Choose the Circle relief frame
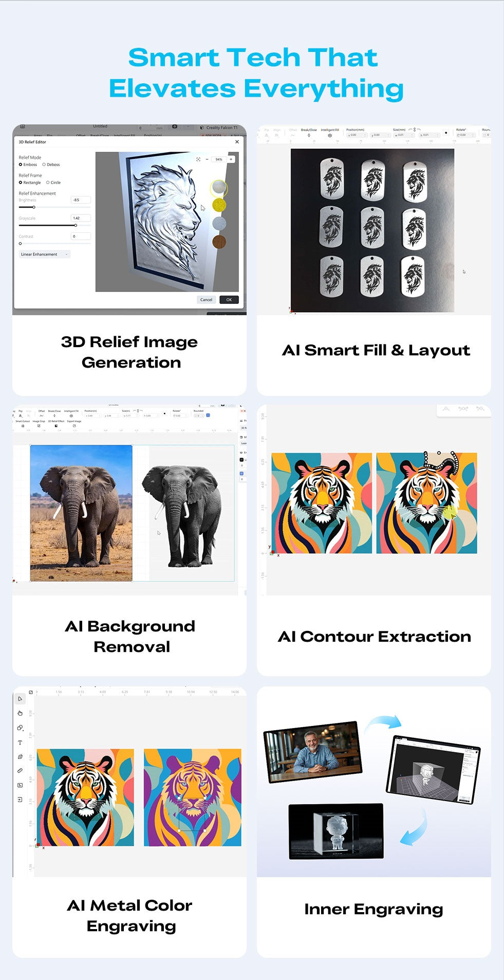This screenshot has height=980, width=504. click(x=53, y=183)
